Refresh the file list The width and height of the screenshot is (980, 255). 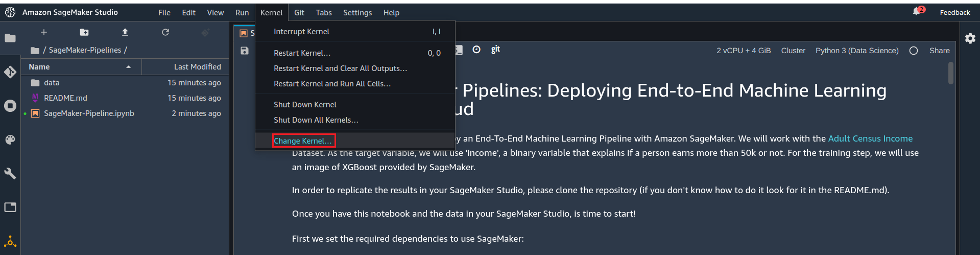pyautogui.click(x=165, y=32)
